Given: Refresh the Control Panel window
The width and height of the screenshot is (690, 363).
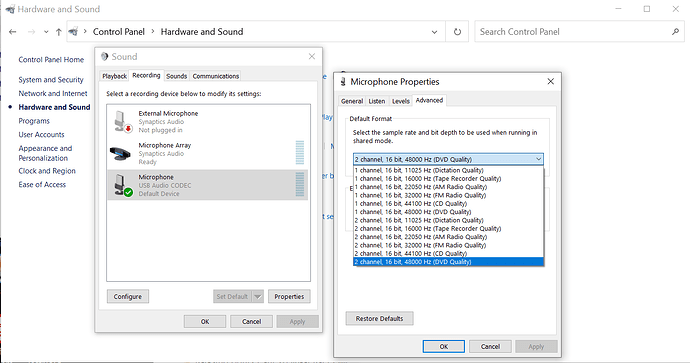Looking at the screenshot, I should coord(457,32).
